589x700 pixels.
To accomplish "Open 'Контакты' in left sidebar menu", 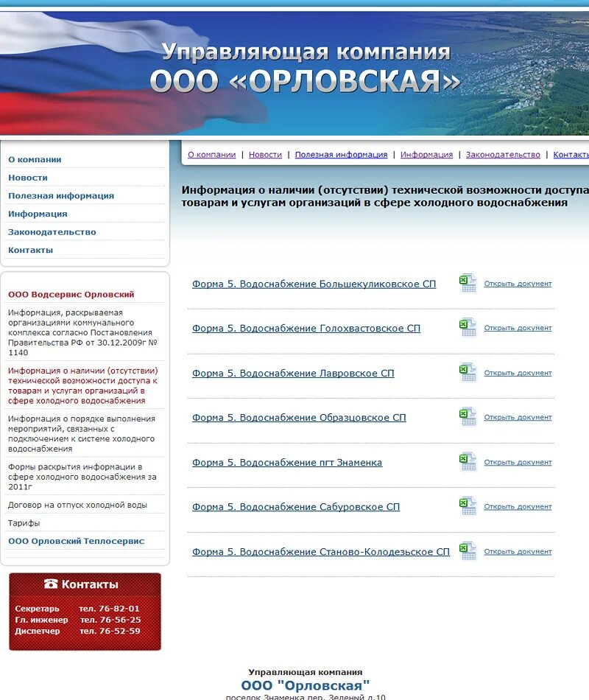I will click(30, 250).
